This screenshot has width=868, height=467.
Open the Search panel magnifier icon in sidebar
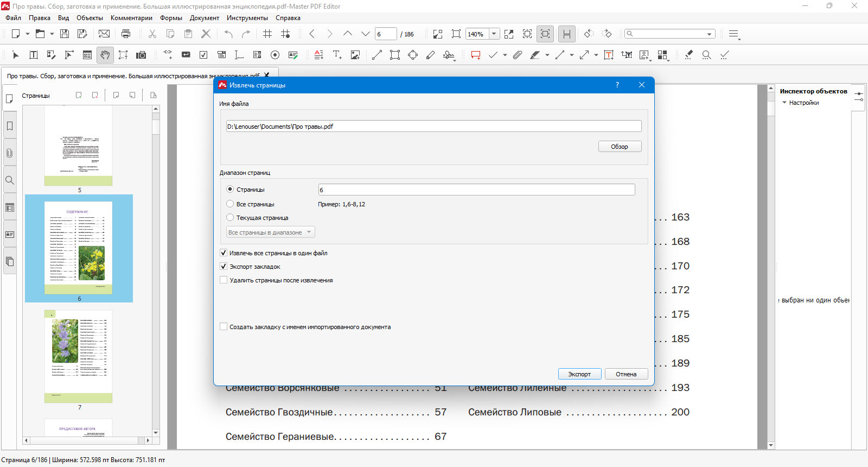coord(10,180)
